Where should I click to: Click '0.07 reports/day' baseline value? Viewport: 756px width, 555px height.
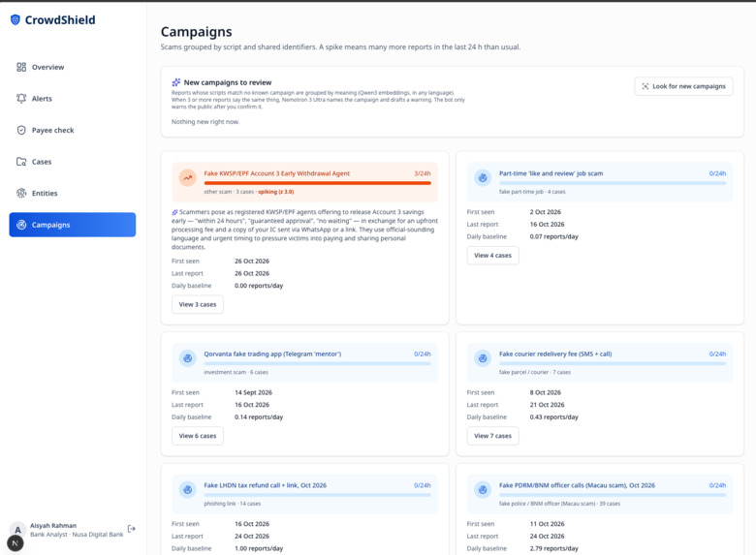[554, 236]
